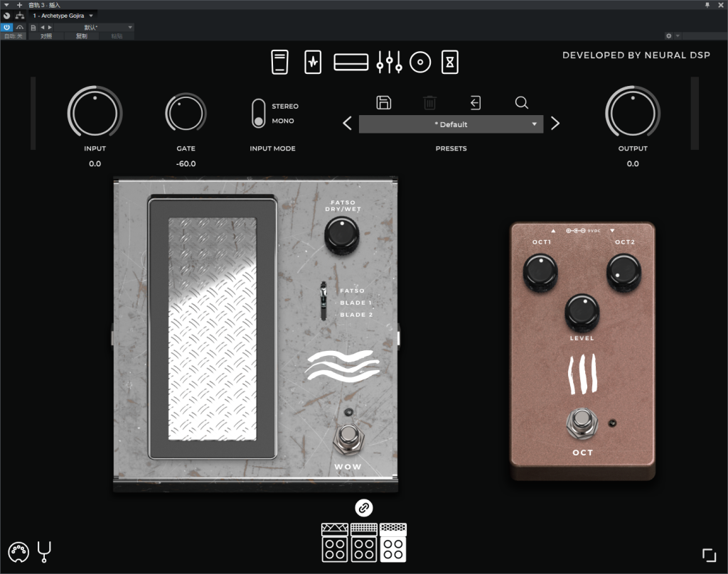Viewport: 728px width, 574px height.
Task: Click the resize window icon
Action: 709,555
